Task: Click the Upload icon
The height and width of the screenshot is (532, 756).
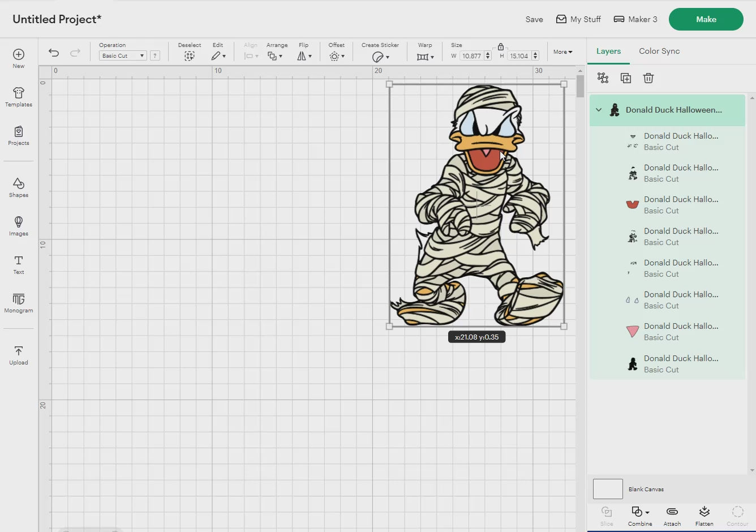Action: point(19,350)
